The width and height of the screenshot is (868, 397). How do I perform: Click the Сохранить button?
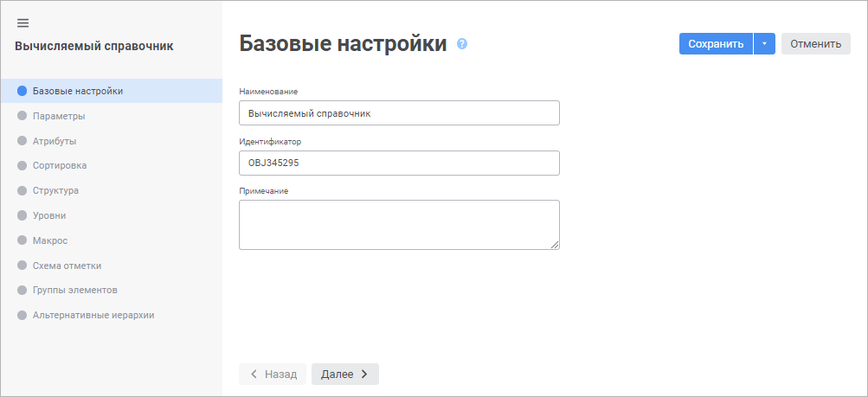click(x=716, y=44)
